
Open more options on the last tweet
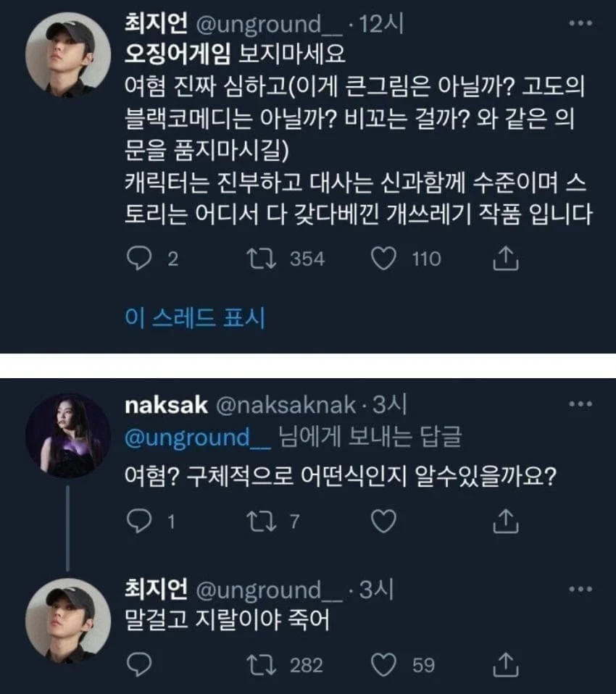point(580,590)
